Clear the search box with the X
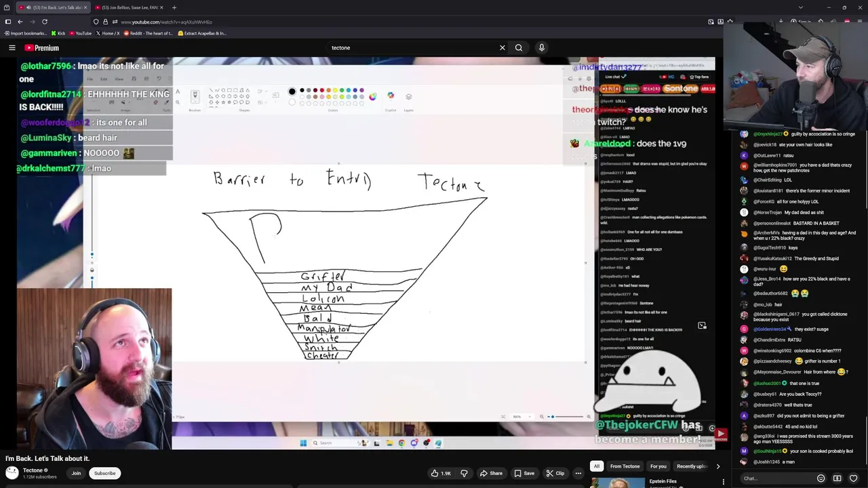 [502, 47]
